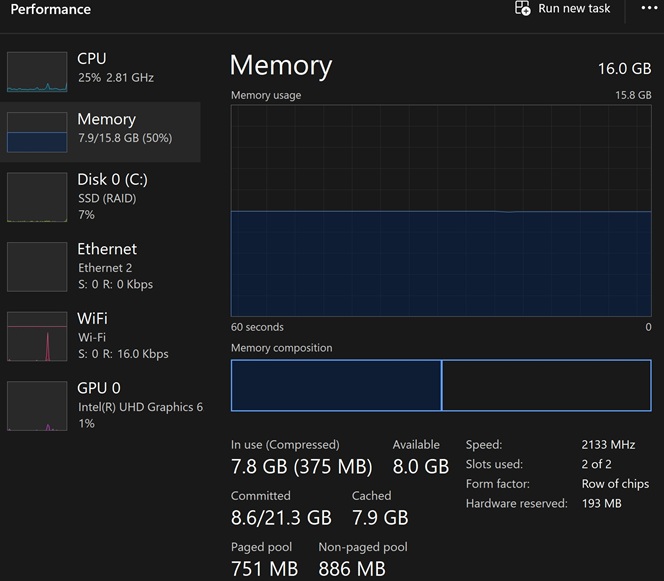664x581 pixels.
Task: Click the 'S: 0 R: 16.0 Kbps' WiFi value
Action: 123,354
